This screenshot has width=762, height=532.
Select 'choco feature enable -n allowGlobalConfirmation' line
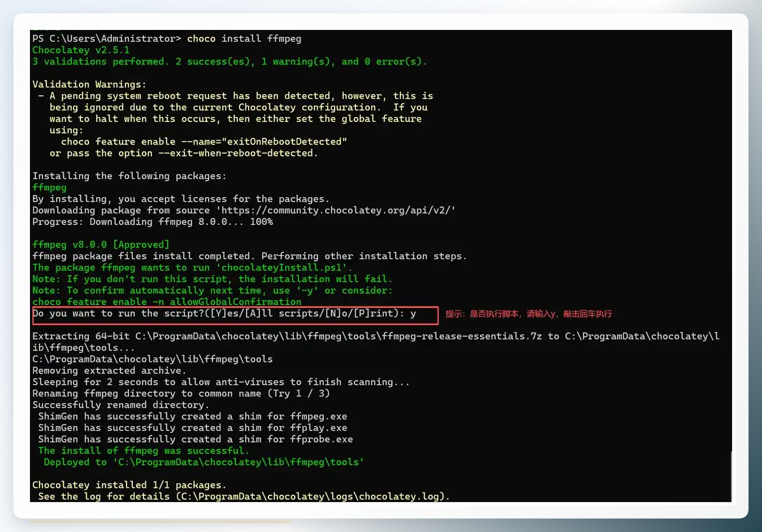(x=167, y=302)
